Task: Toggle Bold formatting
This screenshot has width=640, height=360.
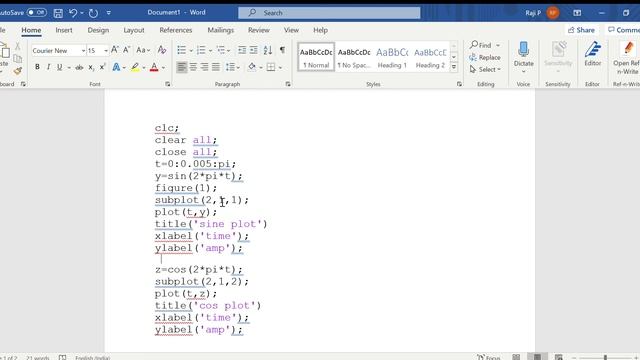Action: click(37, 67)
